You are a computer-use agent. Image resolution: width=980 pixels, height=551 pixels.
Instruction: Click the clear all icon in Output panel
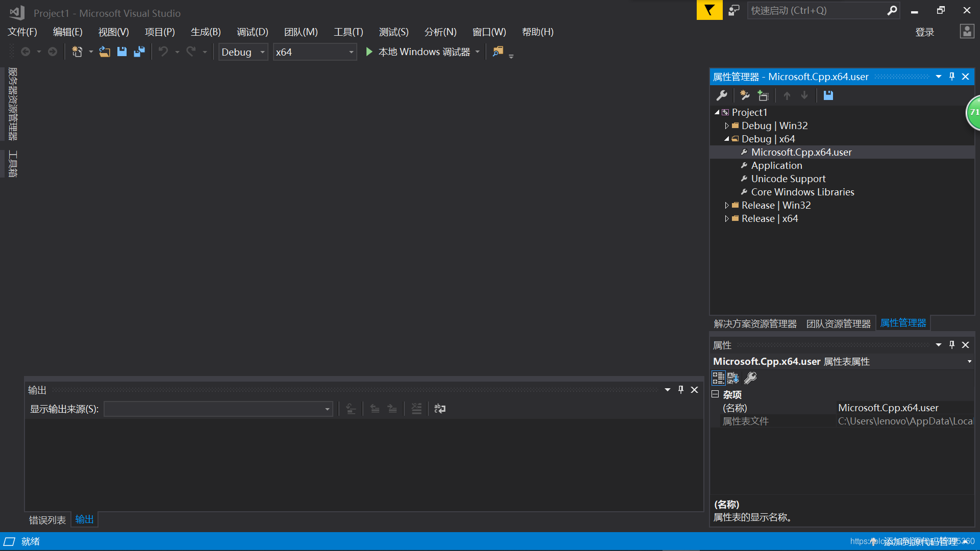tap(416, 409)
